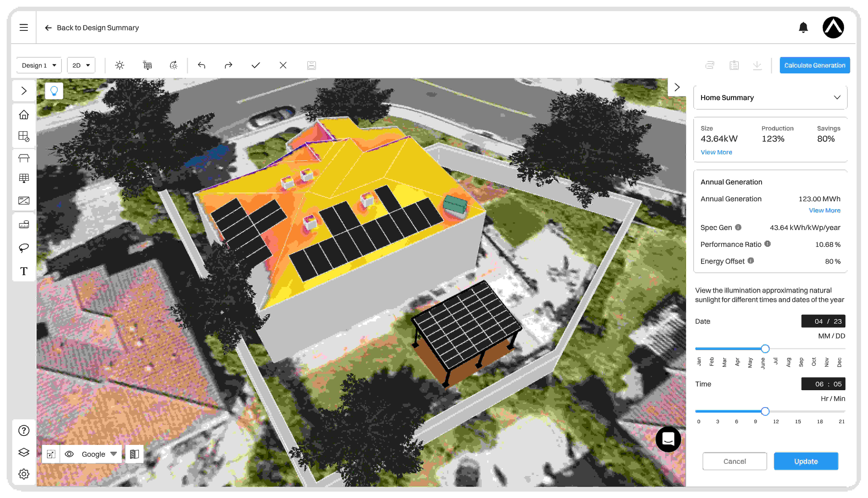868x498 pixels.
Task: Toggle the map compare split icon
Action: click(134, 454)
